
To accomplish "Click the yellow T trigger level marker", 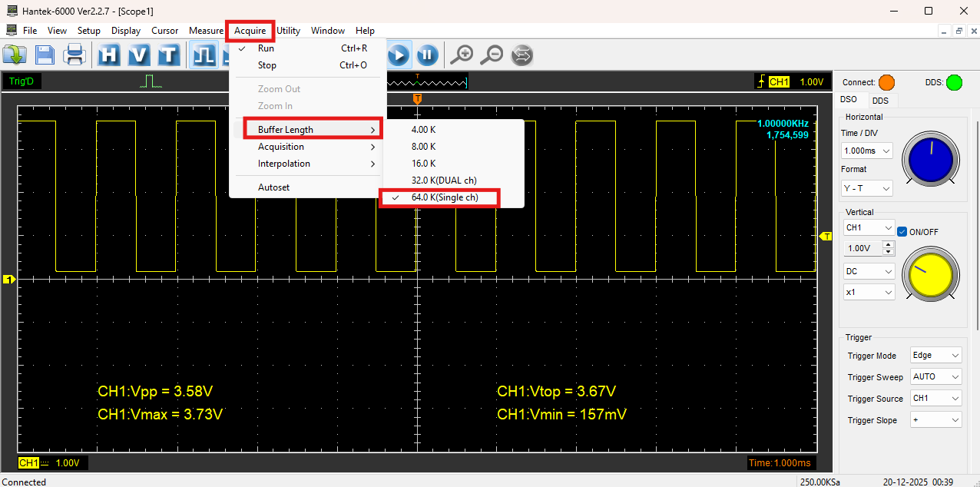I will [x=826, y=236].
